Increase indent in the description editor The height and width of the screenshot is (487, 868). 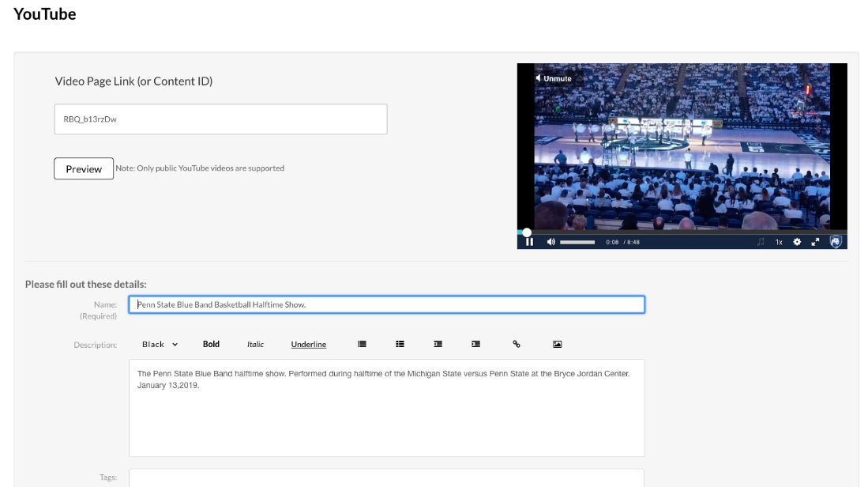(475, 344)
